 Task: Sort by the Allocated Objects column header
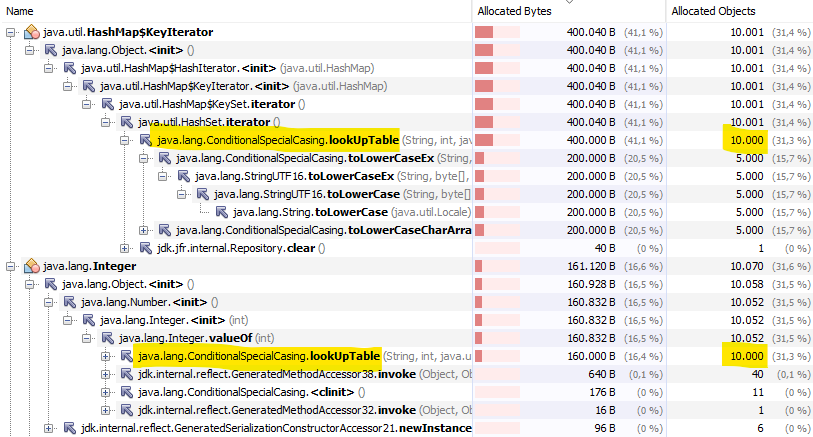coord(714,11)
